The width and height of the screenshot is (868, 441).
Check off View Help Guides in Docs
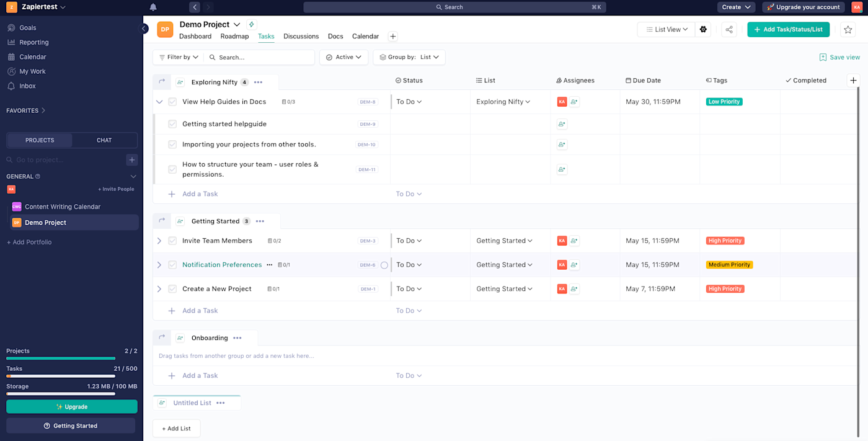pos(172,102)
